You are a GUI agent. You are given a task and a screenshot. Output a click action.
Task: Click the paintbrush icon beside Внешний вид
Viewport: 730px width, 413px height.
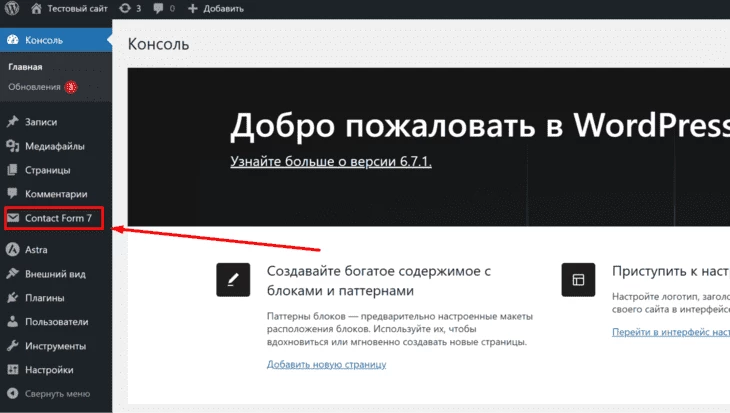pos(13,274)
